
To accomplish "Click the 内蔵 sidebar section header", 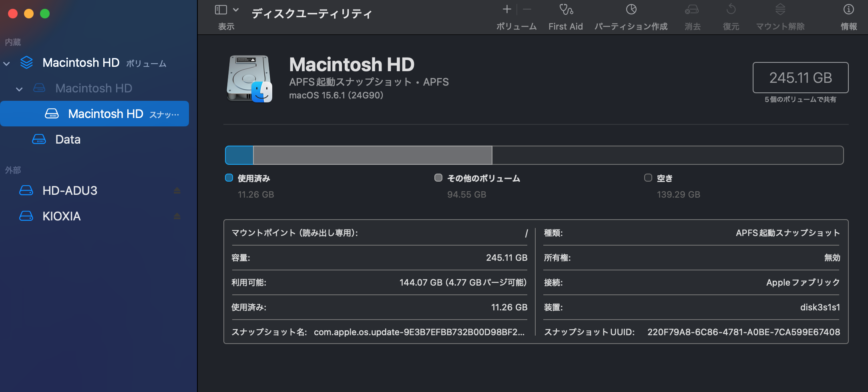I will pos(13,42).
